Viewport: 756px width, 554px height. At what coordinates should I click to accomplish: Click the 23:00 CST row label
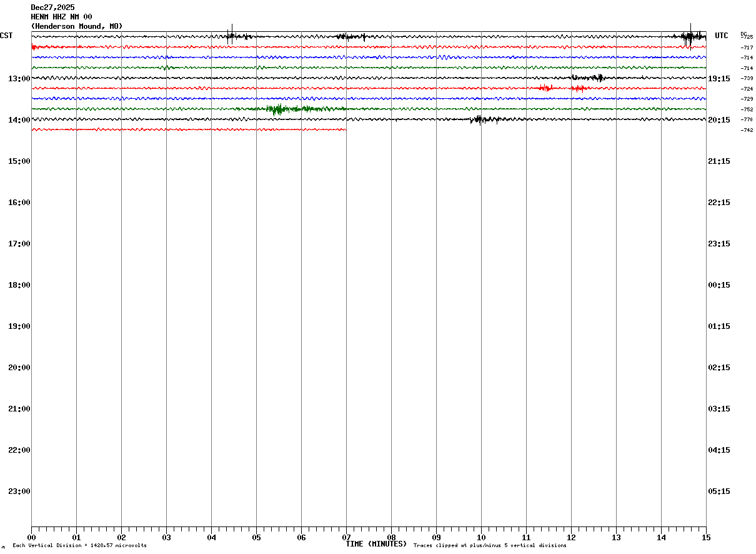tap(19, 491)
